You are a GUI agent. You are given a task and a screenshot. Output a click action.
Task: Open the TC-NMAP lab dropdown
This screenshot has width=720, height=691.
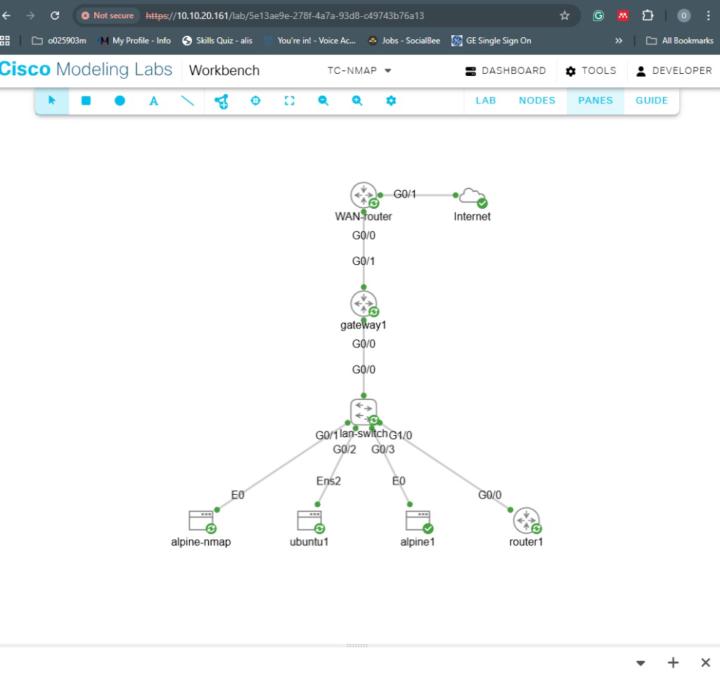[360, 71]
